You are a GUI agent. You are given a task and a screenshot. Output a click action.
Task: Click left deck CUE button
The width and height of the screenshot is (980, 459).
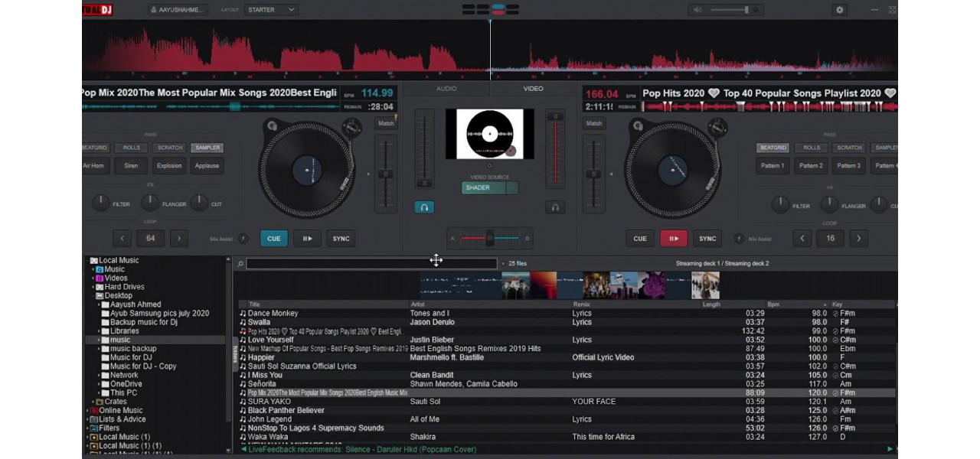tap(274, 239)
